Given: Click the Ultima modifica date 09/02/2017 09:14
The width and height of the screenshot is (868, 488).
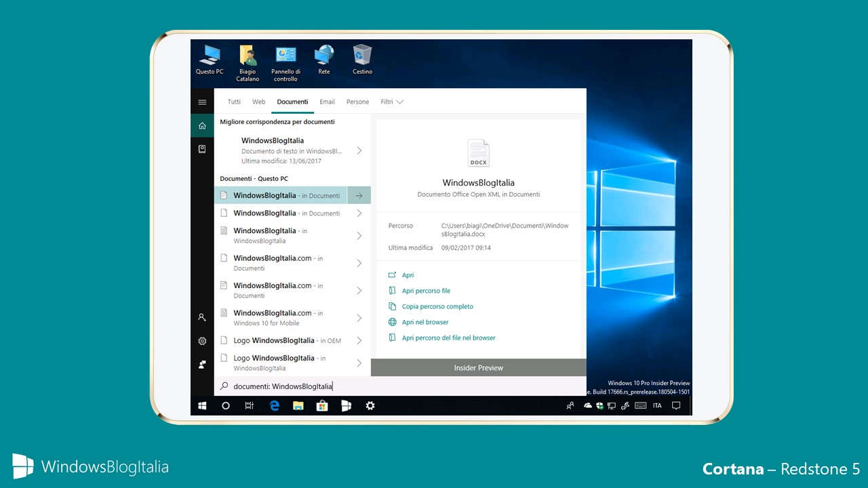Looking at the screenshot, I should click(x=466, y=248).
